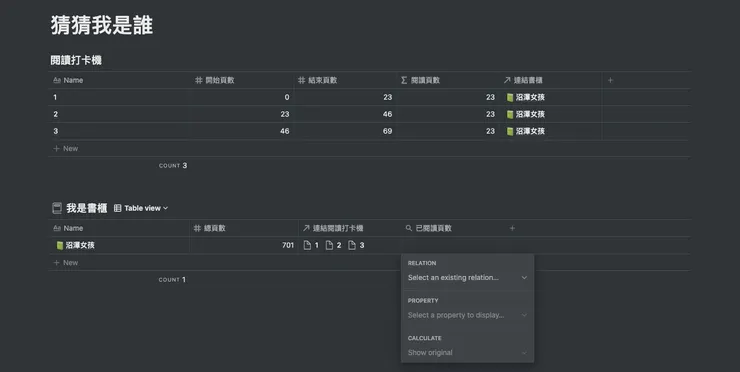Open linked page 1 in 連結閱讀打卡機 cell
Viewport: 740px width, 372px height.
coord(311,245)
